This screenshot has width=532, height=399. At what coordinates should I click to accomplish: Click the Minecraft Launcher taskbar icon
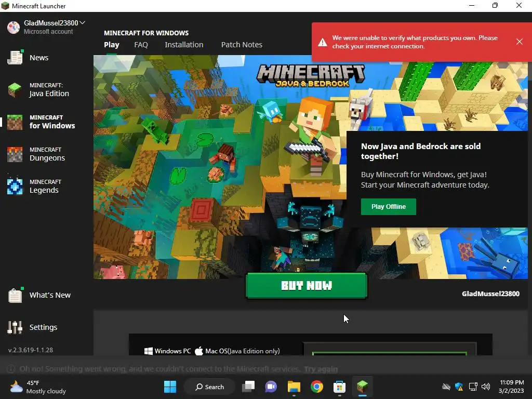[362, 387]
